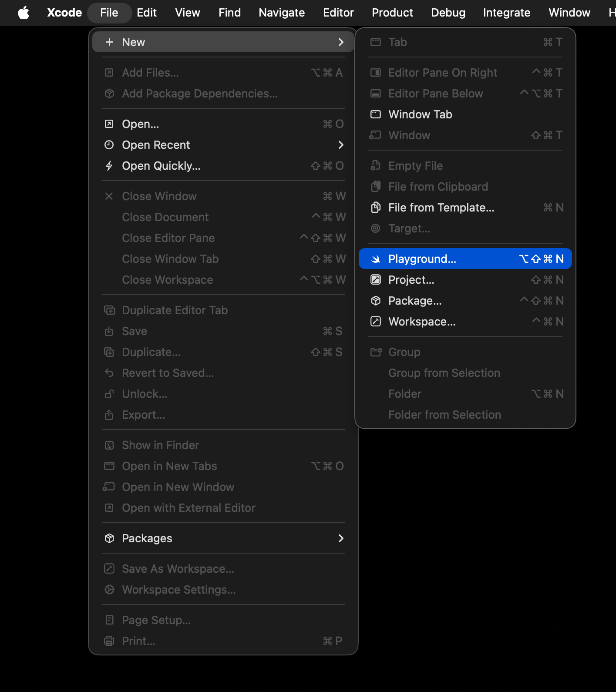Click the File from Template icon
The height and width of the screenshot is (692, 616).
375,208
